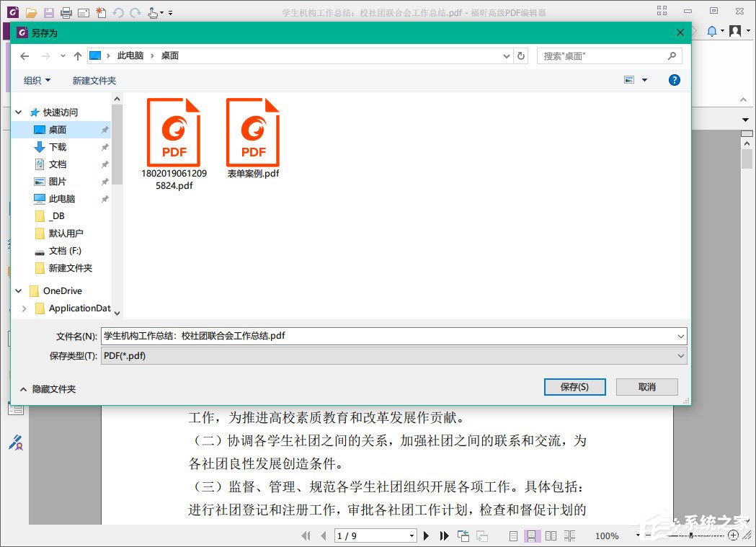Select single page view in the status bar
This screenshot has width=756, height=547.
tap(513, 536)
